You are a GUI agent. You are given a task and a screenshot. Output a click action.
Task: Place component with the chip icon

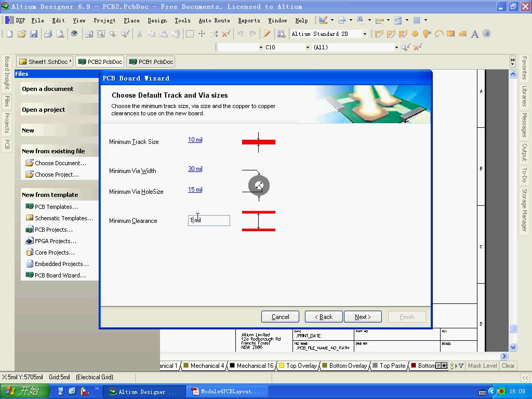click(486, 34)
